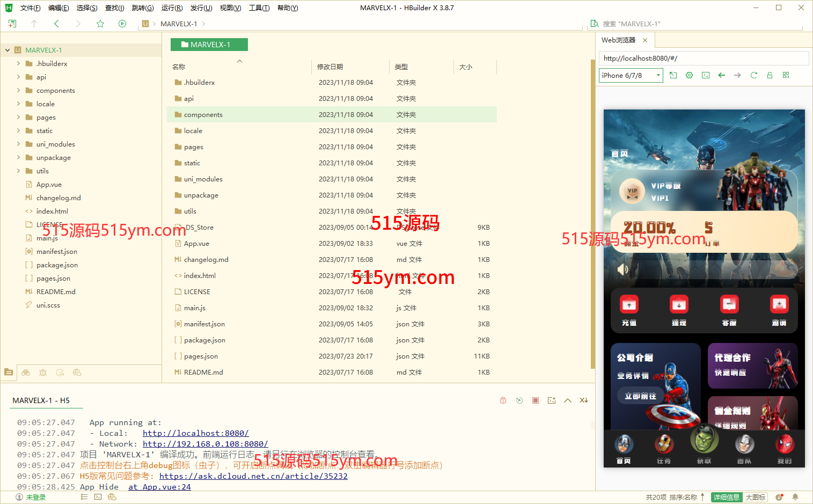The image size is (813, 504).
Task: Click the red debug bug icon in console
Action: [503, 400]
